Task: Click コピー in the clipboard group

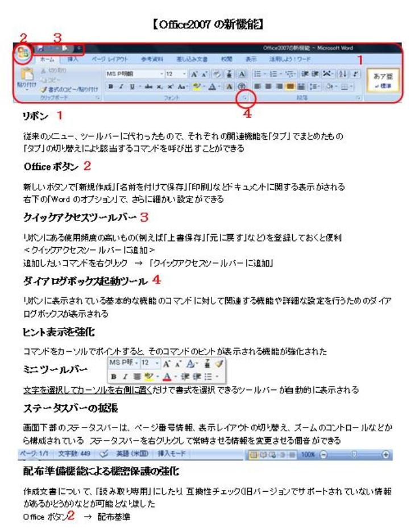Action: [x=51, y=80]
